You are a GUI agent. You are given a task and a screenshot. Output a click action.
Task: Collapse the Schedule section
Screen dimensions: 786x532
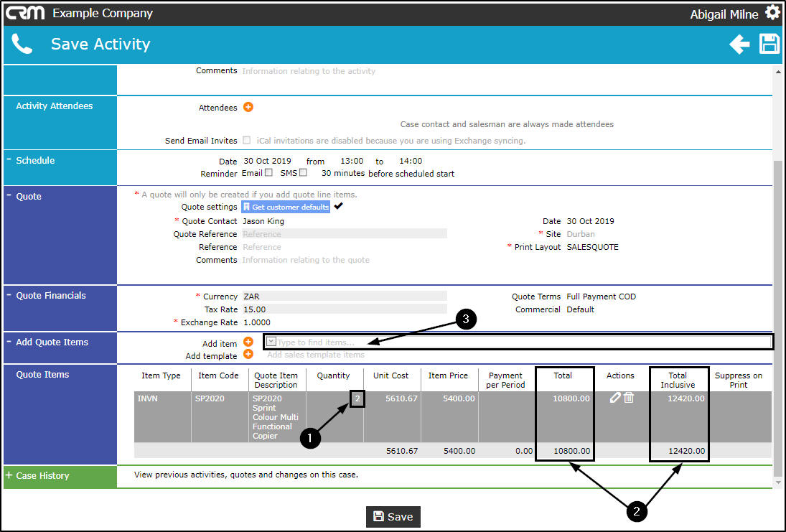[9, 159]
